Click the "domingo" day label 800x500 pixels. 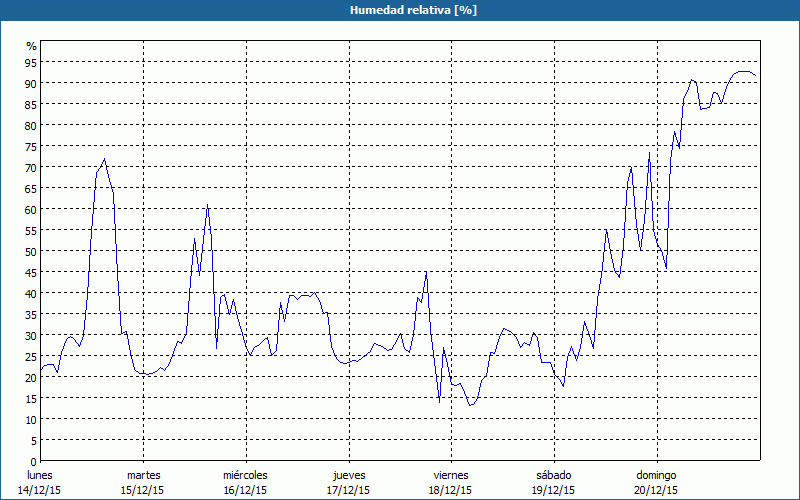point(656,475)
